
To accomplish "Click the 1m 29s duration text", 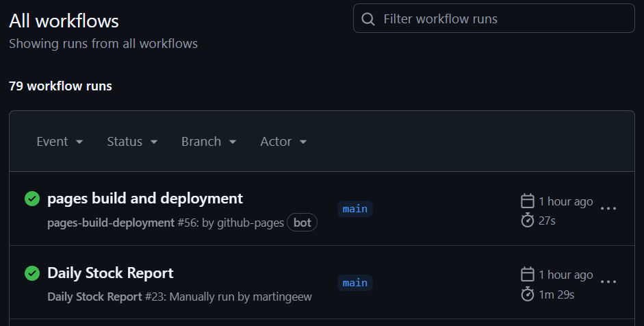I will (556, 294).
